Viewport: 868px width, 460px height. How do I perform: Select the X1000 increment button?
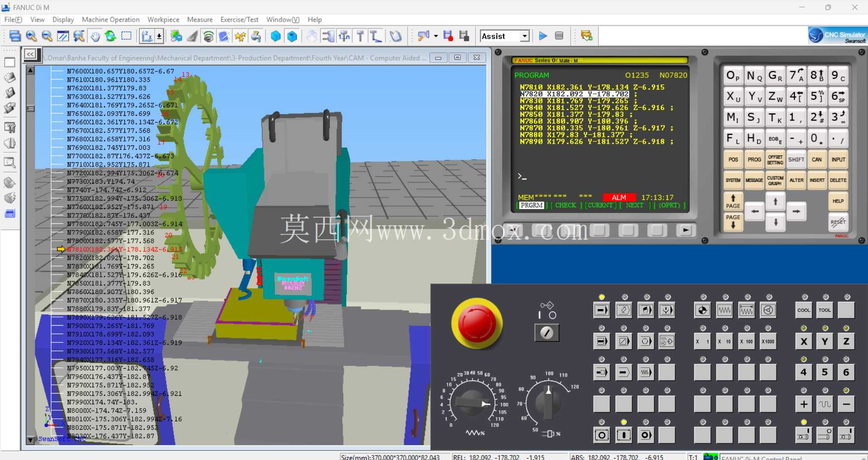(768, 341)
